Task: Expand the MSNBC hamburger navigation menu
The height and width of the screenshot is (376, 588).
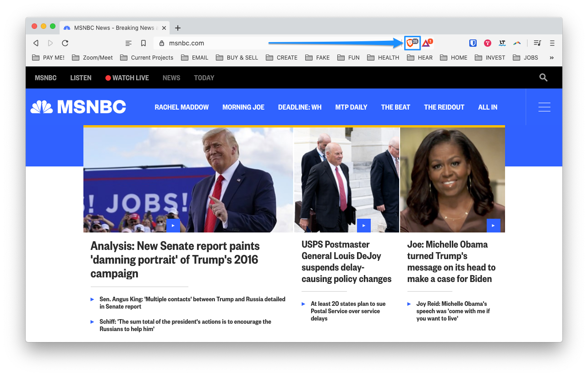Action: (544, 107)
